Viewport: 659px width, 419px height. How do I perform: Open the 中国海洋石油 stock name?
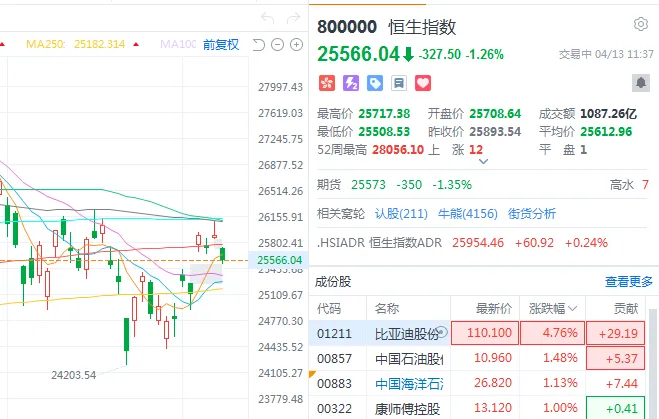409,383
